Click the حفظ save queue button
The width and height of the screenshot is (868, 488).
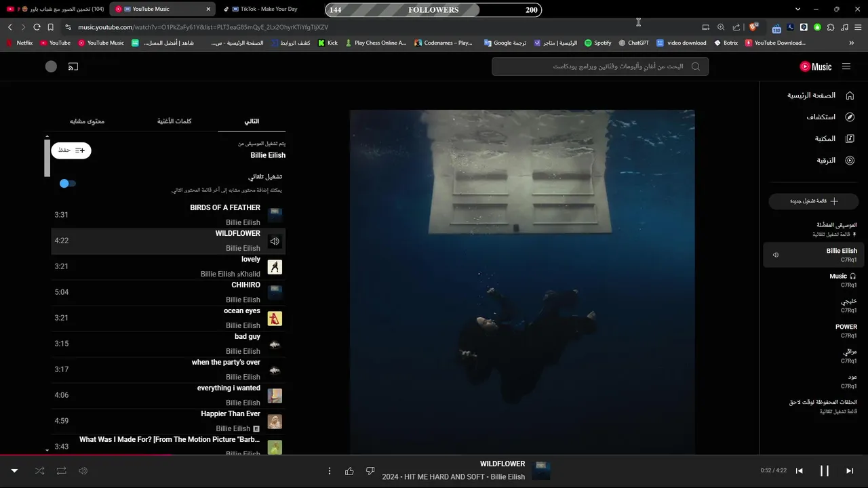coord(71,150)
